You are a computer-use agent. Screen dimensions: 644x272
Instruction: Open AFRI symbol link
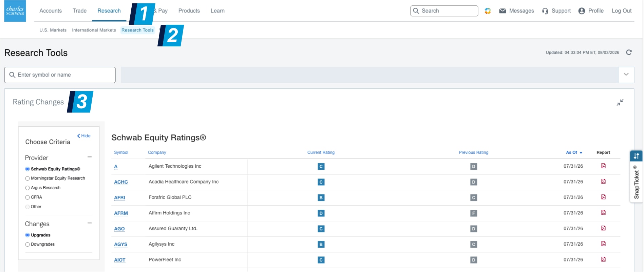(119, 197)
